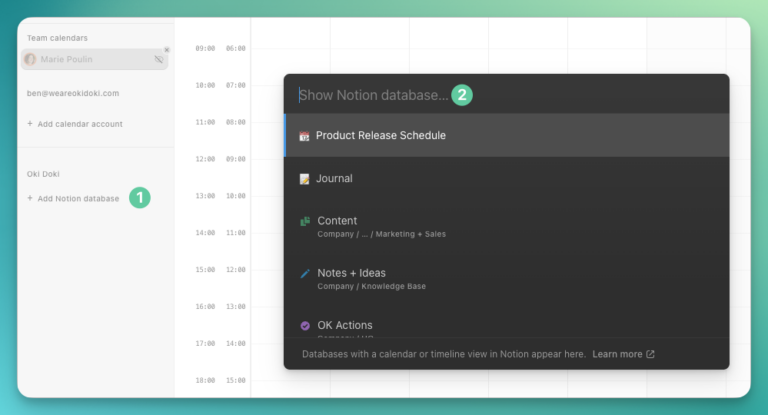
Task: Click the Content database green icon
Action: pyautogui.click(x=305, y=221)
